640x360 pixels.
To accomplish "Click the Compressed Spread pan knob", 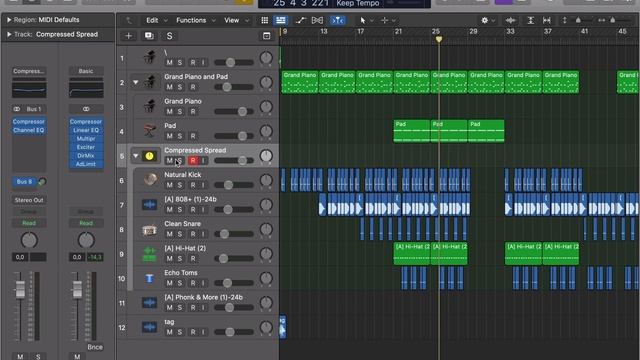I will [266, 156].
